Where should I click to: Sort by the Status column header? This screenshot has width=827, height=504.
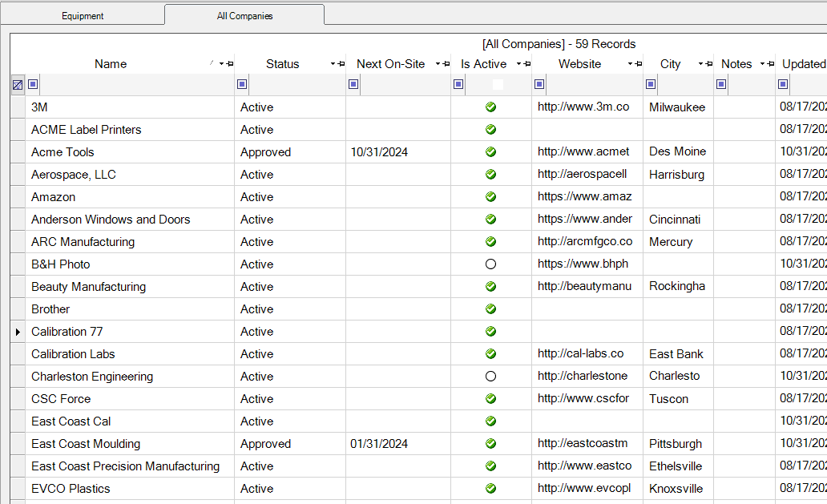pos(283,64)
